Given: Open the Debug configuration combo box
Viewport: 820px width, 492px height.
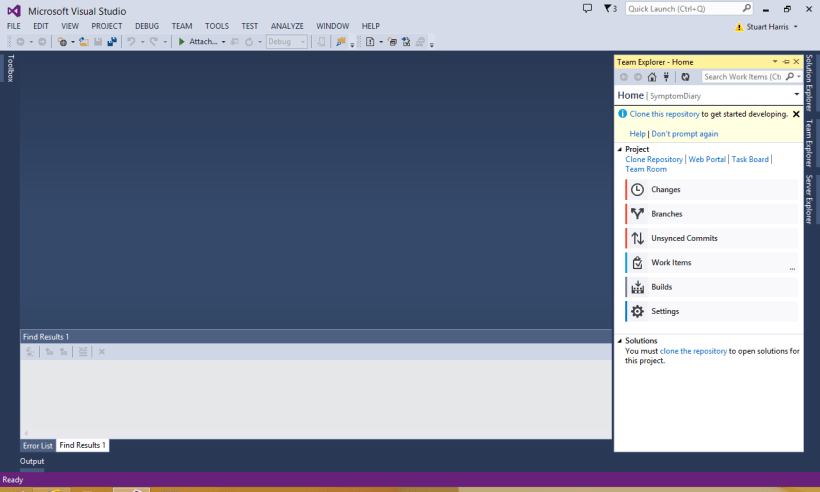Looking at the screenshot, I should 287,42.
